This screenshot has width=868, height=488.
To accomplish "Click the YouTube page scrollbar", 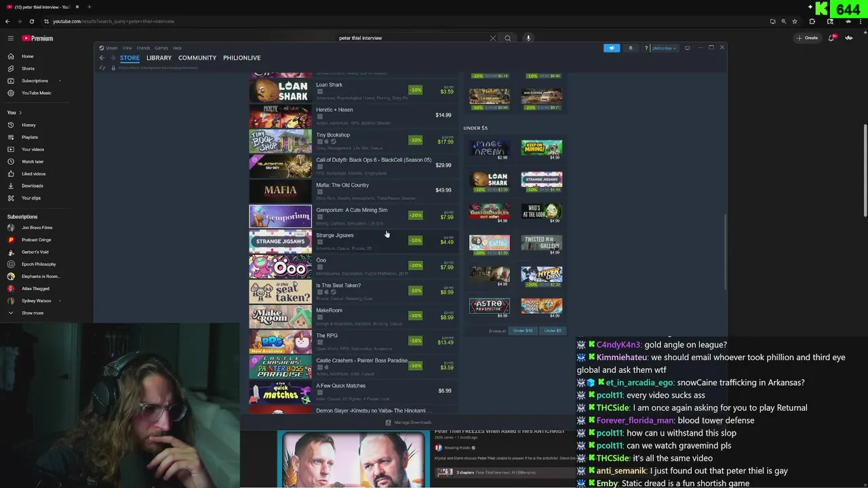I will pos(865,169).
